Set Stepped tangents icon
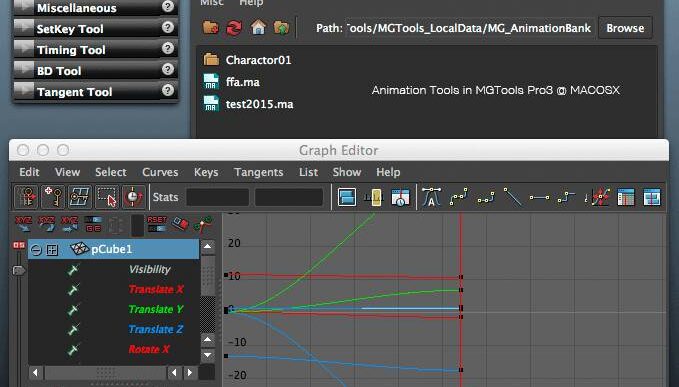The image size is (679, 387). click(x=566, y=197)
